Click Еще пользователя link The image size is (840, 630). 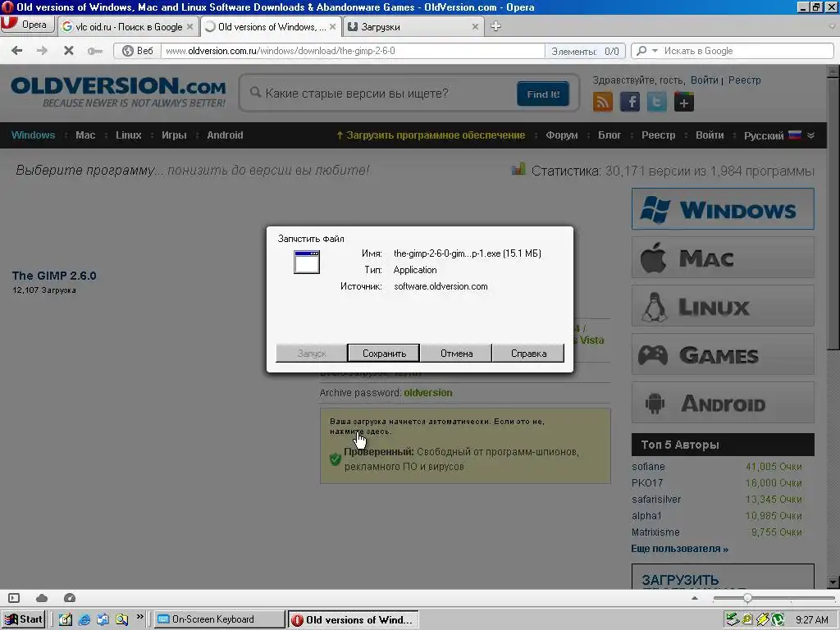(679, 549)
